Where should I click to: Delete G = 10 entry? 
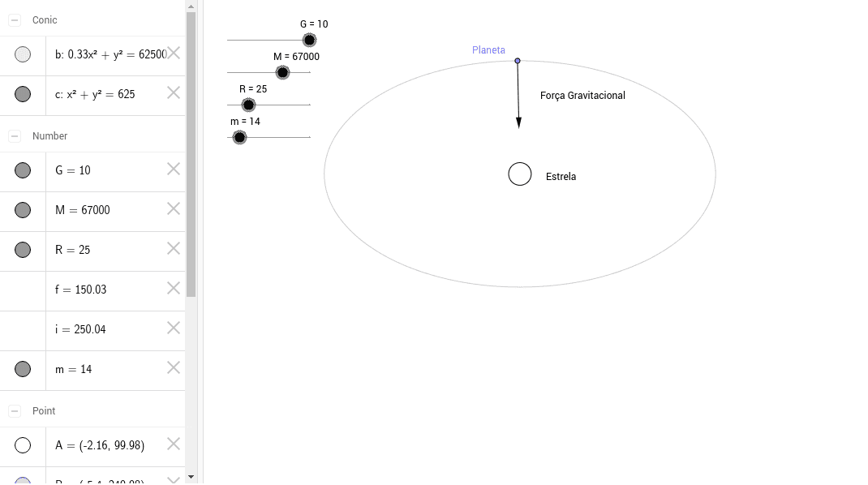(x=174, y=170)
